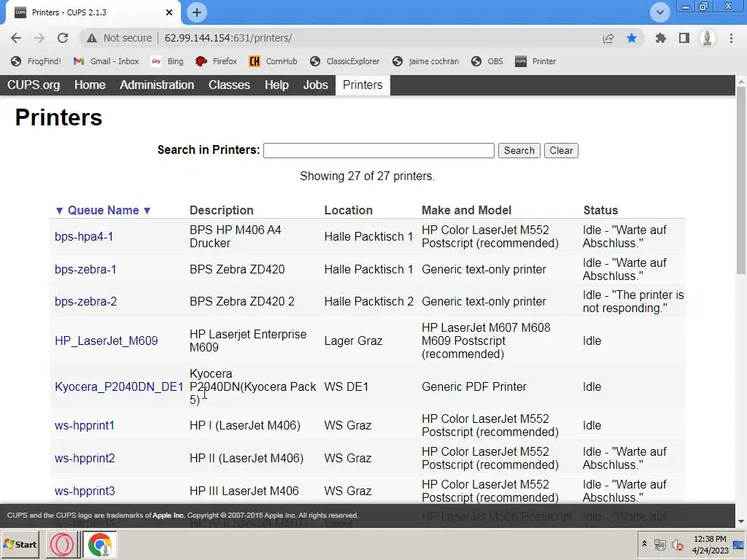
Task: Click the Clear button
Action: coord(561,150)
